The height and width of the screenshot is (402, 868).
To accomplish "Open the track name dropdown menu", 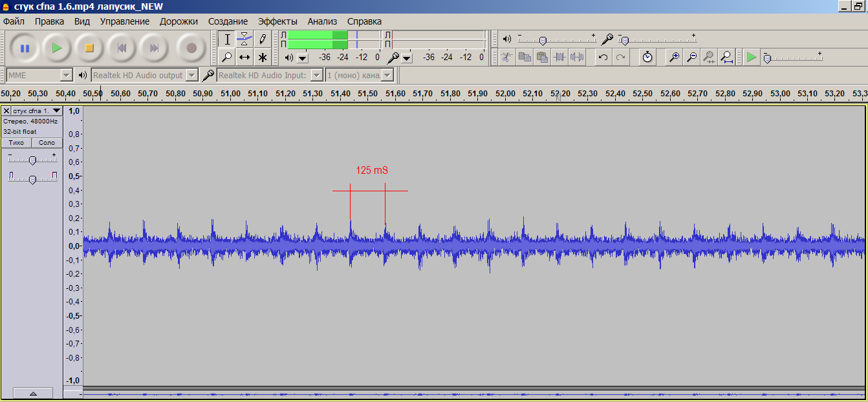I will point(36,111).
